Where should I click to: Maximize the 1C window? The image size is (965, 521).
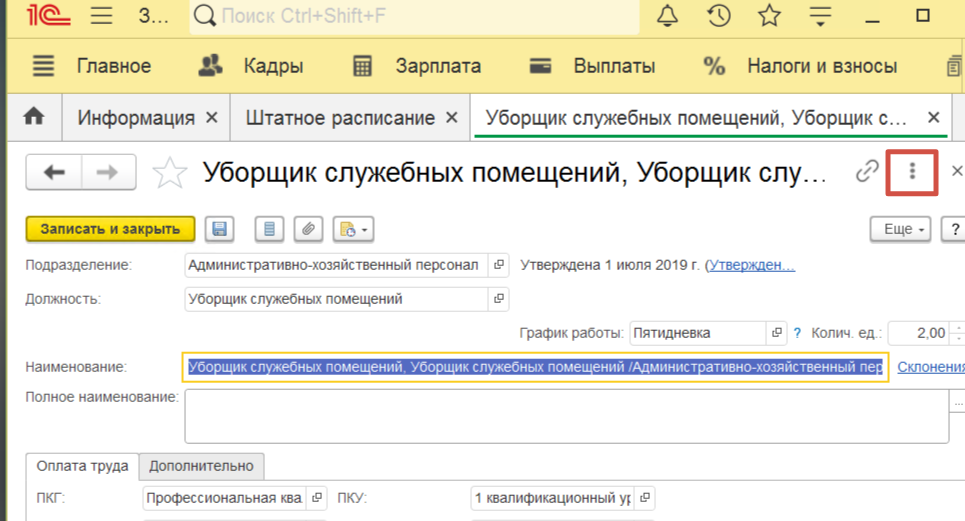point(923,15)
